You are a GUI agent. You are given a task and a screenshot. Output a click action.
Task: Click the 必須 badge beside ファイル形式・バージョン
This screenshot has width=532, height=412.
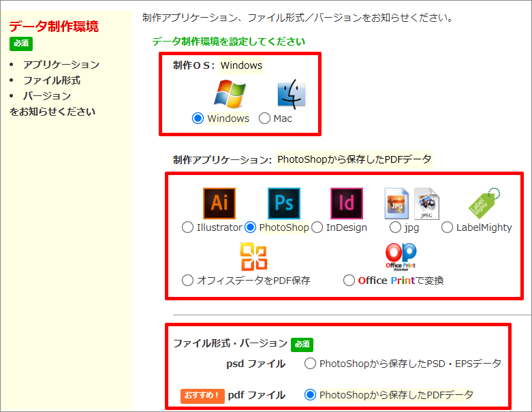[x=302, y=345]
